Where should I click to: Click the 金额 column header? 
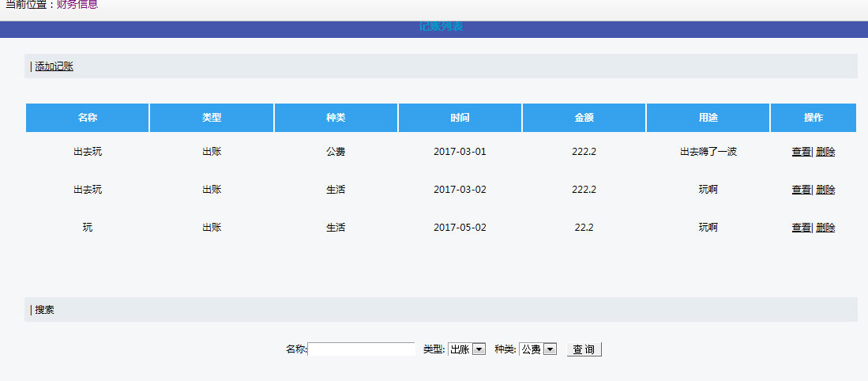(x=584, y=118)
